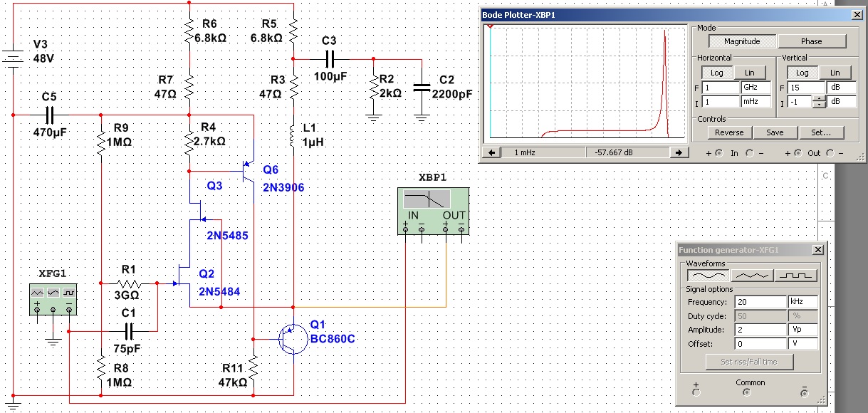This screenshot has height=413, width=868.
Task: Switch Bode plotter mode to Phase
Action: pos(811,41)
